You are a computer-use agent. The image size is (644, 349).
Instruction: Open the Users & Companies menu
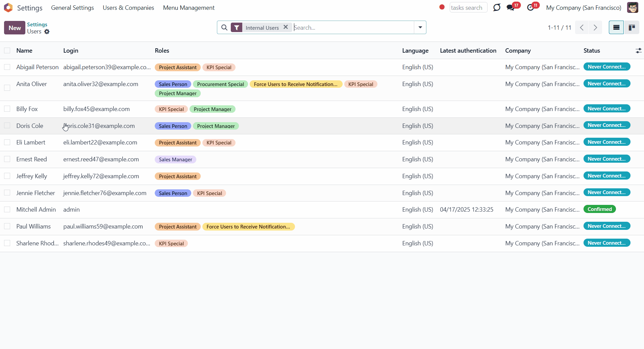[128, 8]
